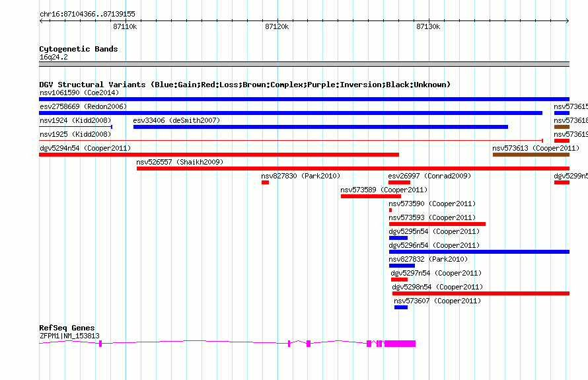Open the nsv1924 (Kidd2008) variant label

75,120
